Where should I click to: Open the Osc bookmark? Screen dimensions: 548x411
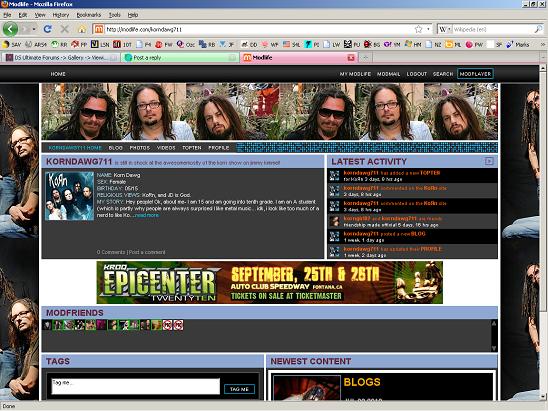[x=186, y=44]
